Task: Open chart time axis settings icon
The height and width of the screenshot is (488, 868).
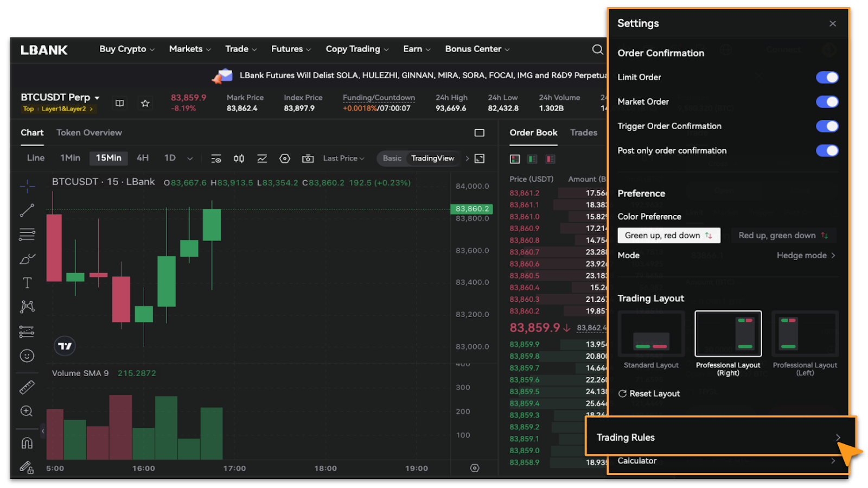Action: point(475,468)
